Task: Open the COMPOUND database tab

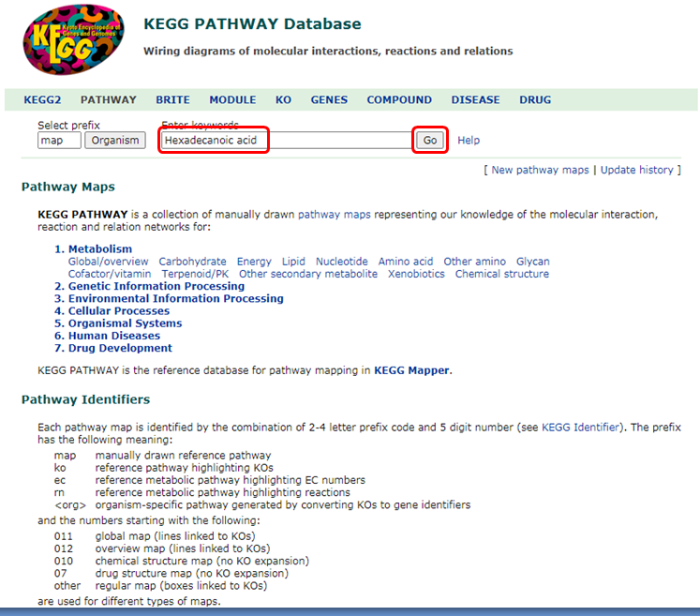Action: click(399, 100)
